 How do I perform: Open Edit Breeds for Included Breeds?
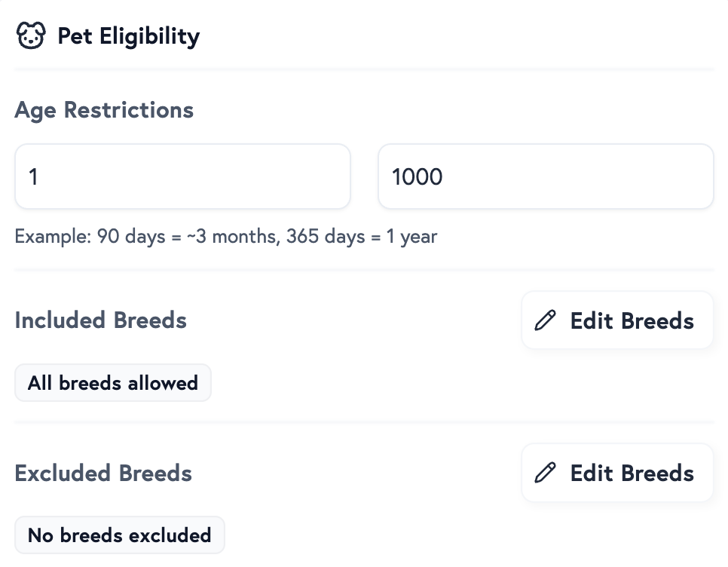[x=617, y=320]
